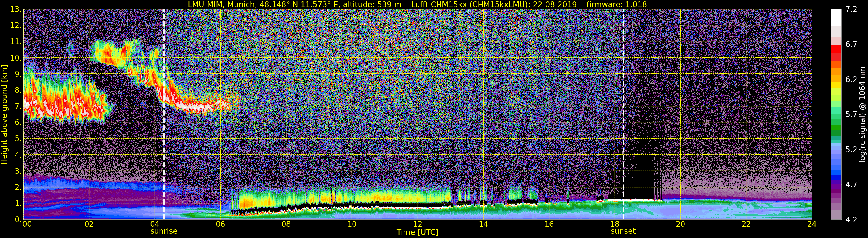868x238 pixels.
Task: Click the '6.7' colorbar tick value
Action: coord(851,44)
